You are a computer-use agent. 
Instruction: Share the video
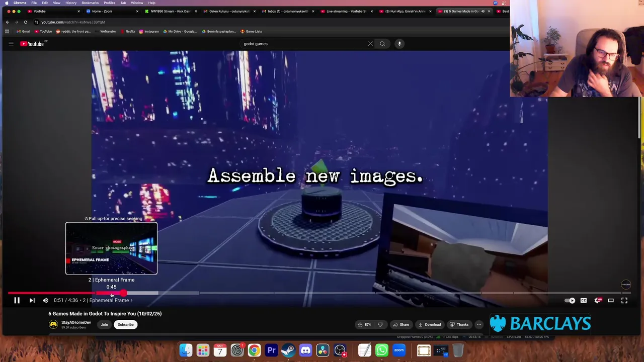coord(401,324)
